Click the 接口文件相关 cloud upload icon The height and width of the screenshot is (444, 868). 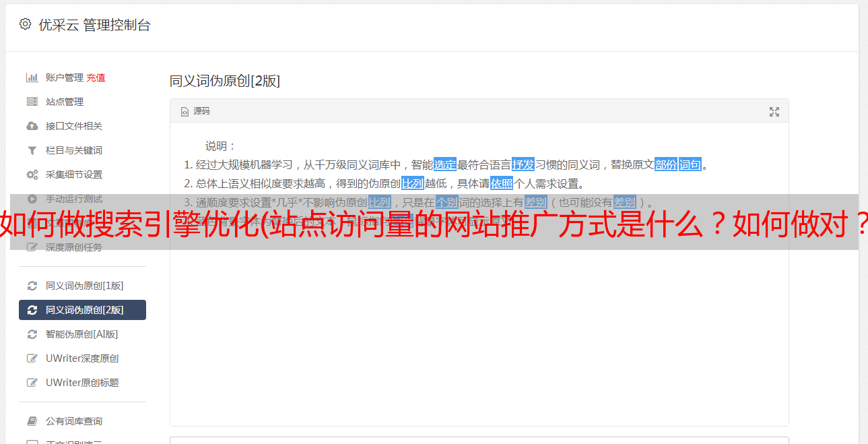(32, 126)
